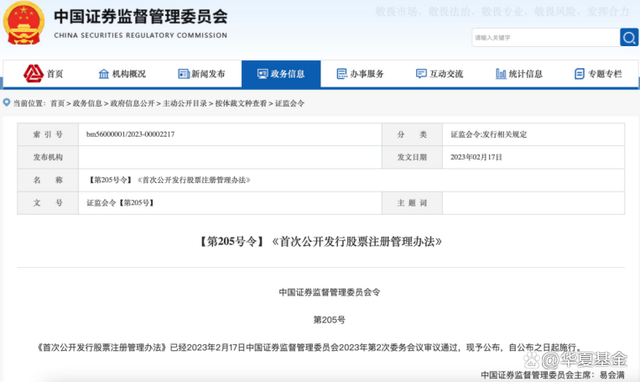This screenshot has width=640, height=382.
Task: Click the 主题词 label cell
Action: [x=412, y=203]
